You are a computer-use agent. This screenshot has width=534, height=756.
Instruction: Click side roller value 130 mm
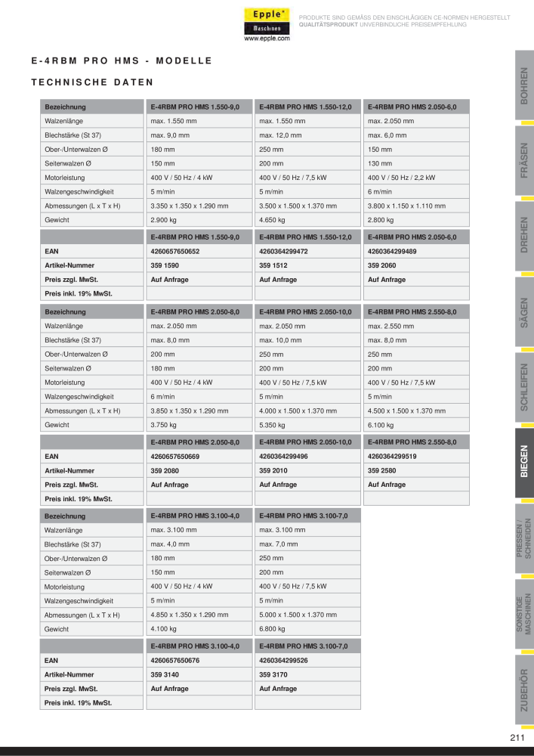[380, 163]
